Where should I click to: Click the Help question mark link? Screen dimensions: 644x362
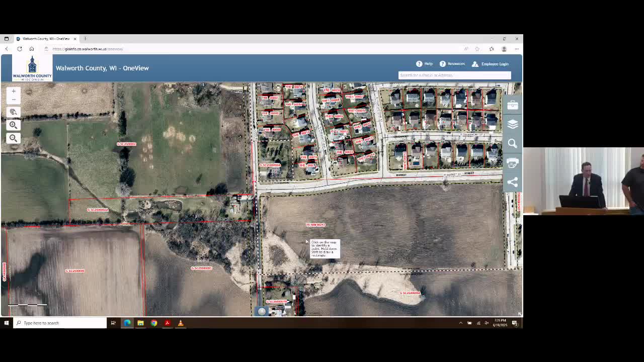[x=424, y=64]
